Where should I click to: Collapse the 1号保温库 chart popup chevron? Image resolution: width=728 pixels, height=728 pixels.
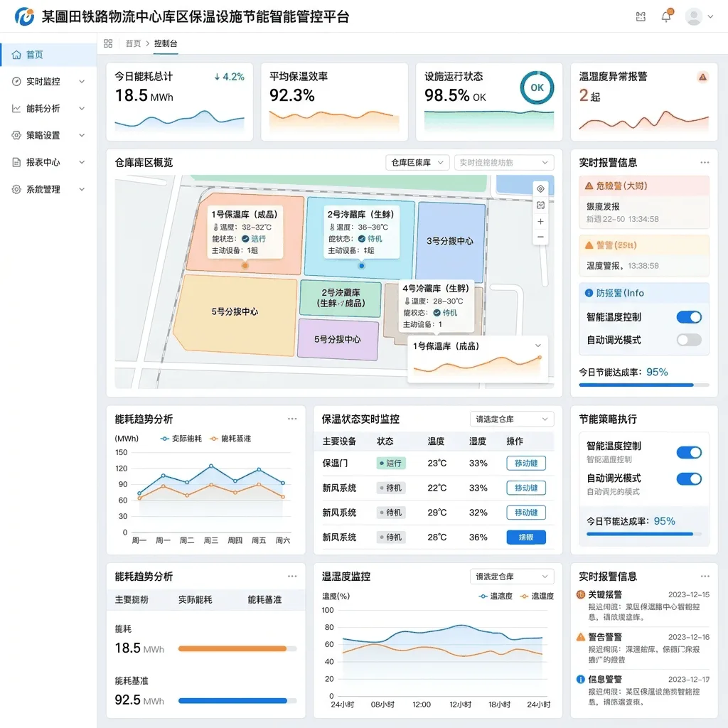(x=538, y=346)
